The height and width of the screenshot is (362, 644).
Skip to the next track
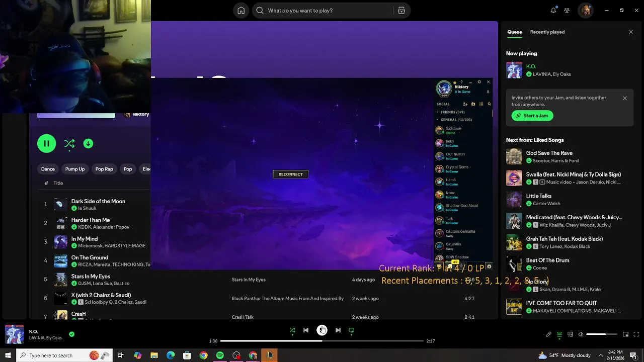[x=338, y=330]
